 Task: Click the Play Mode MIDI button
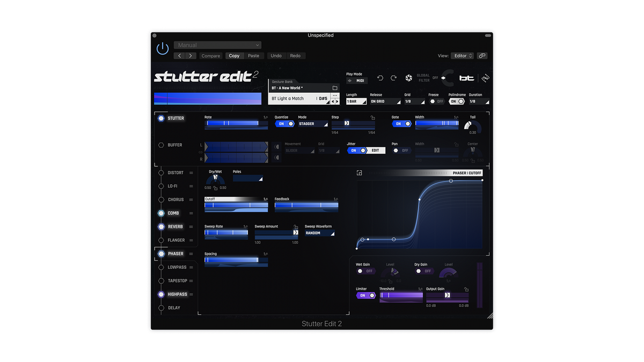pyautogui.click(x=357, y=81)
